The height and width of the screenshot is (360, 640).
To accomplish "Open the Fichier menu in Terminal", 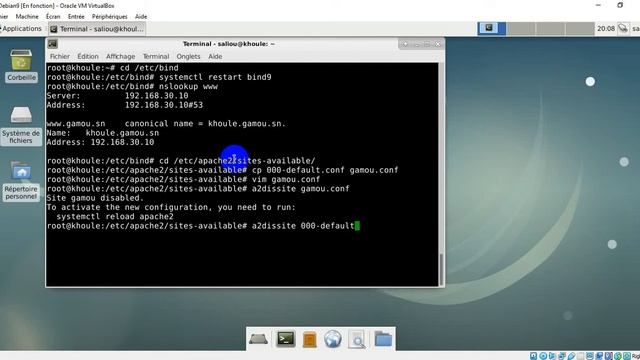I will 60,56.
